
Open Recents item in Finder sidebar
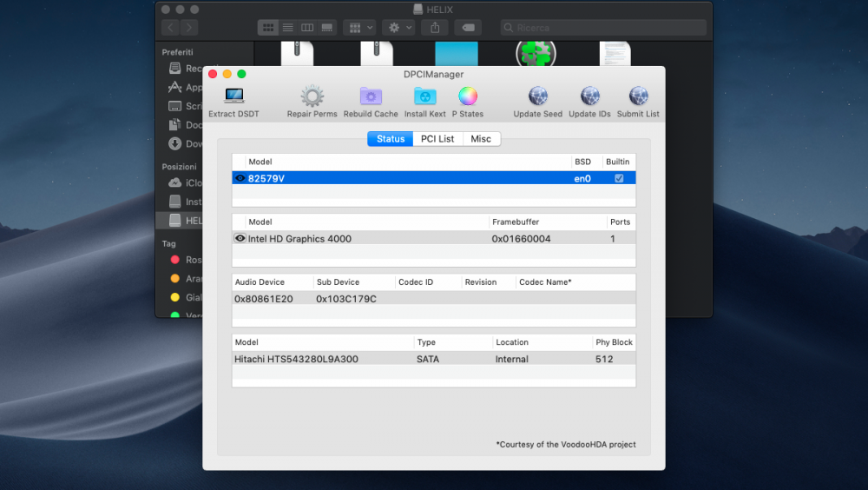click(186, 68)
